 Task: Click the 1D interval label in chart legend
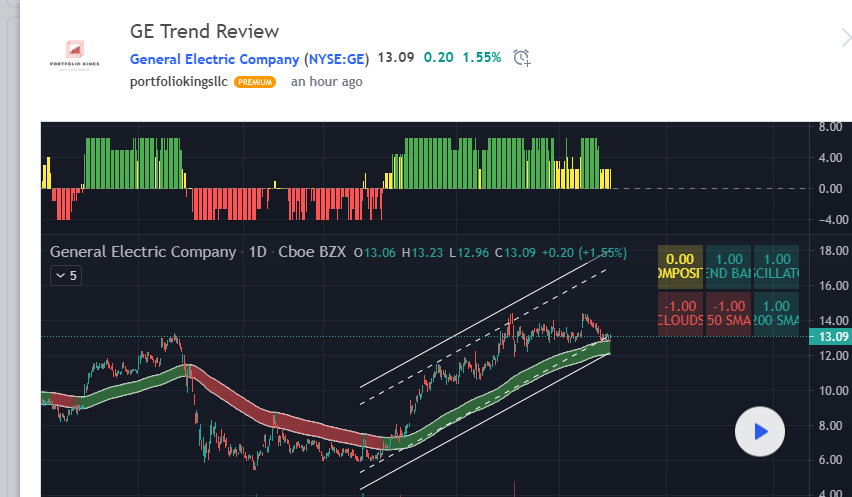(258, 252)
